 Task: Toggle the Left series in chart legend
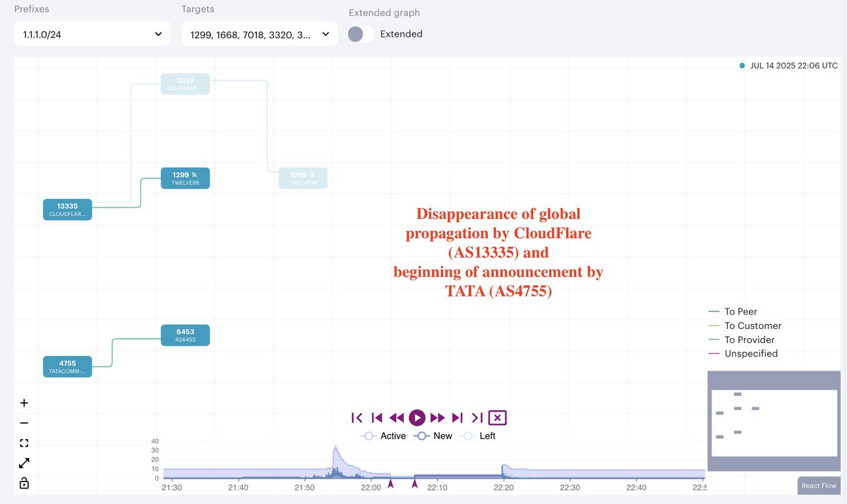pos(478,436)
